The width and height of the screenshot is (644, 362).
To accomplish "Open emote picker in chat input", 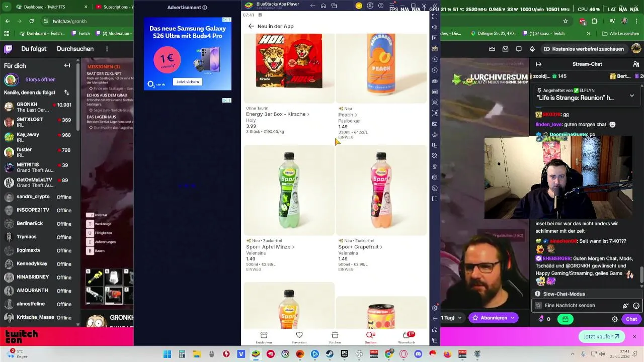I will pyautogui.click(x=636, y=305).
